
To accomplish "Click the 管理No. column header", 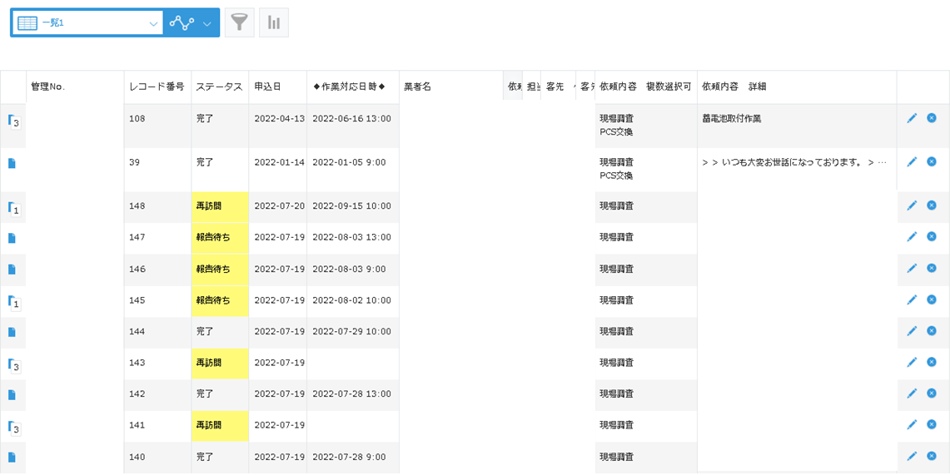I will click(x=48, y=87).
